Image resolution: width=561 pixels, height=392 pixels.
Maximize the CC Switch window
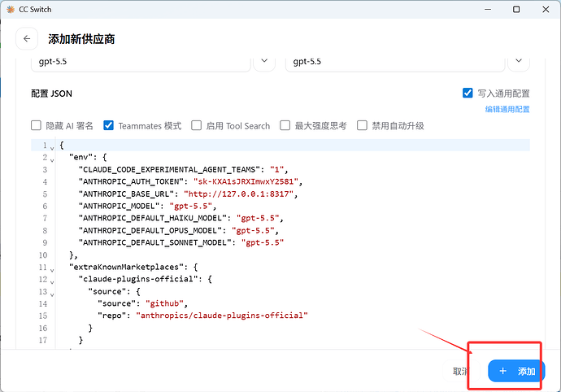tap(516, 9)
